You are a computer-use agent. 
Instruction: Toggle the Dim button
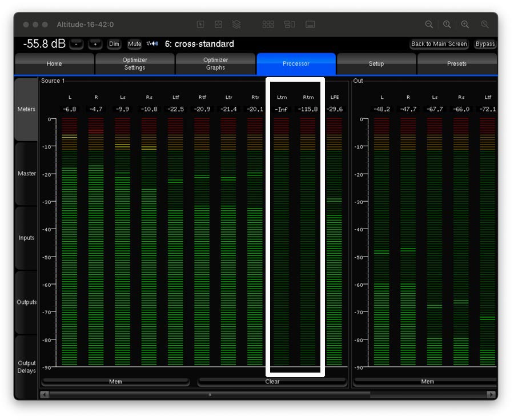[114, 44]
